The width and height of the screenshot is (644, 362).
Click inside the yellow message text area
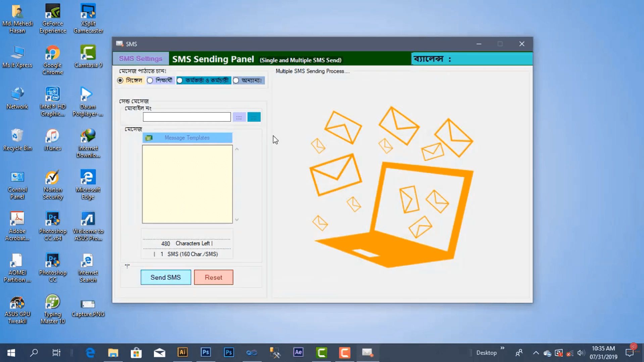click(187, 184)
